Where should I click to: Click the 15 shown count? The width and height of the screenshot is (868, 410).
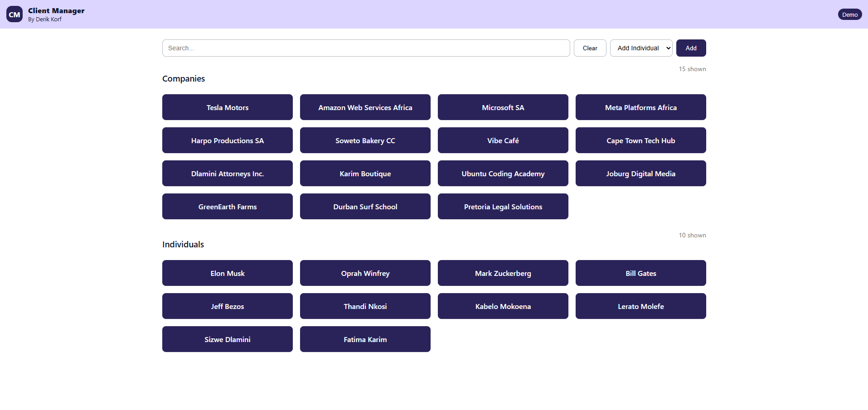click(692, 69)
